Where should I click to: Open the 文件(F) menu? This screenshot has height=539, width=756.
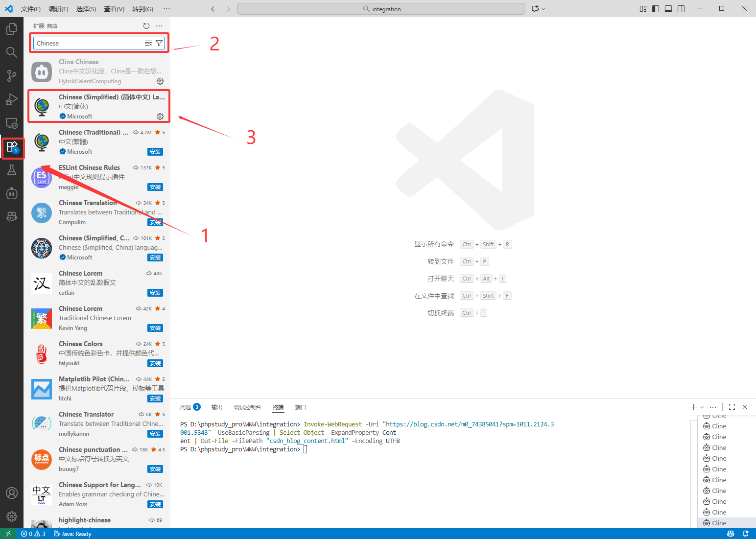[x=31, y=9]
